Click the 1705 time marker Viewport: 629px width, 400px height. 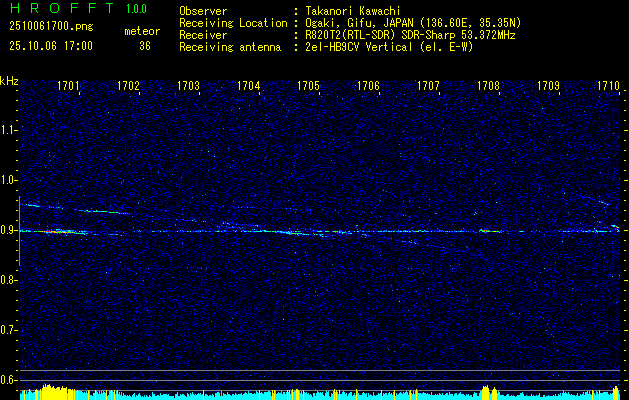(x=308, y=85)
